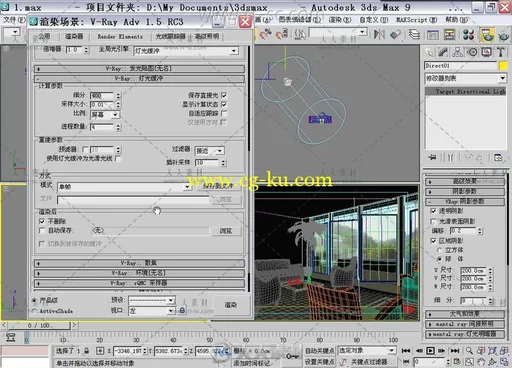Switch to the Display command panel
Screen dimensions: 512x368
[486, 52]
